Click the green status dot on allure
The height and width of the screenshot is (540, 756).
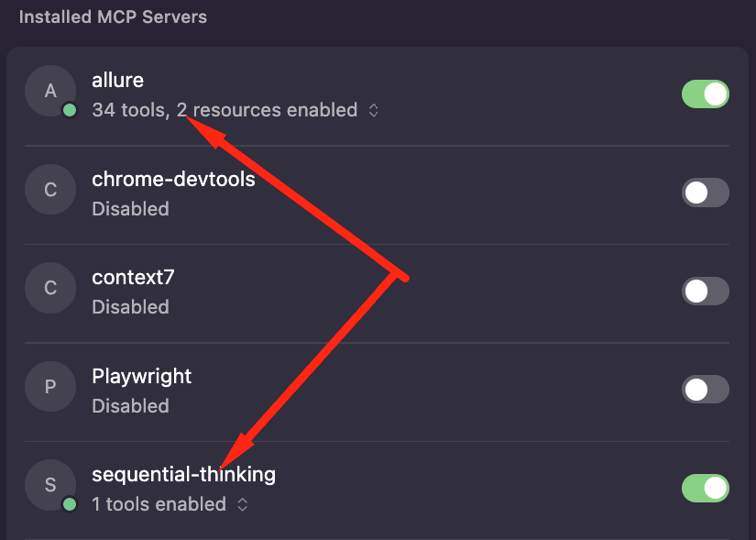(69, 110)
